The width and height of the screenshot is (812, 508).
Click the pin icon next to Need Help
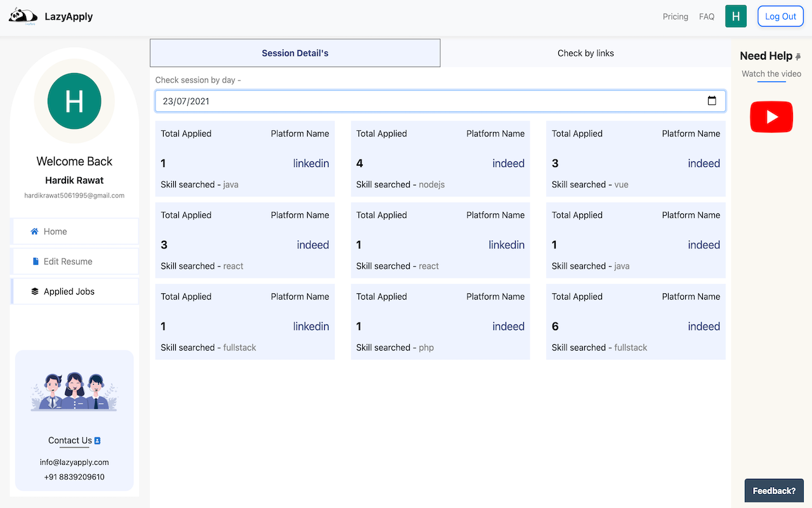(799, 56)
